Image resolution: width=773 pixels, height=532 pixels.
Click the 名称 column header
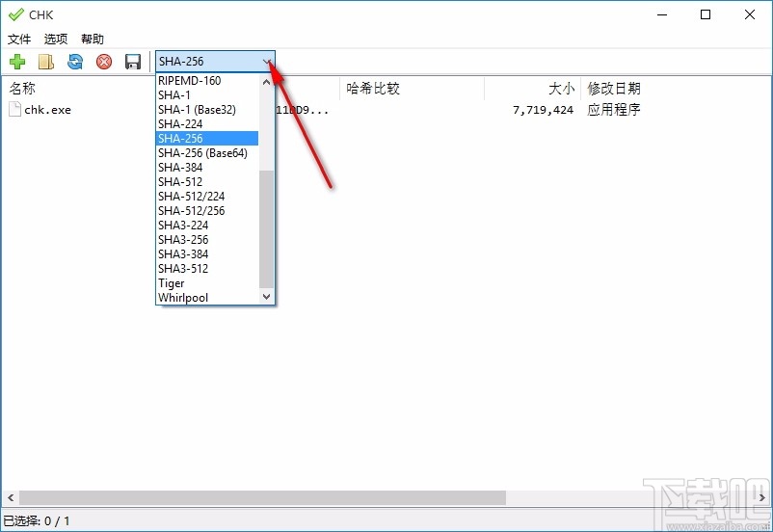(x=22, y=89)
